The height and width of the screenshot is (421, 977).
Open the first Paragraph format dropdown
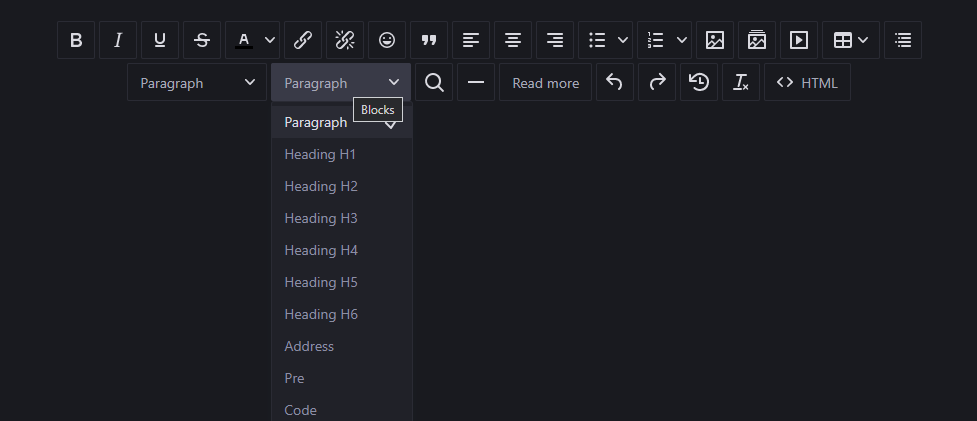pyautogui.click(x=197, y=82)
